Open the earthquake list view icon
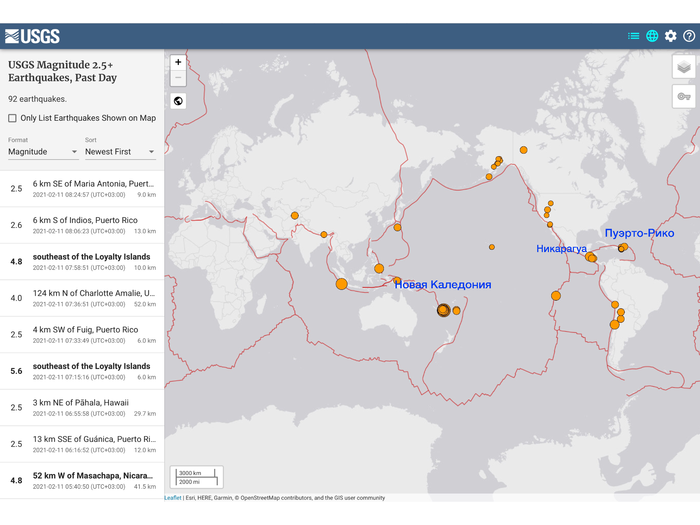 [x=633, y=36]
